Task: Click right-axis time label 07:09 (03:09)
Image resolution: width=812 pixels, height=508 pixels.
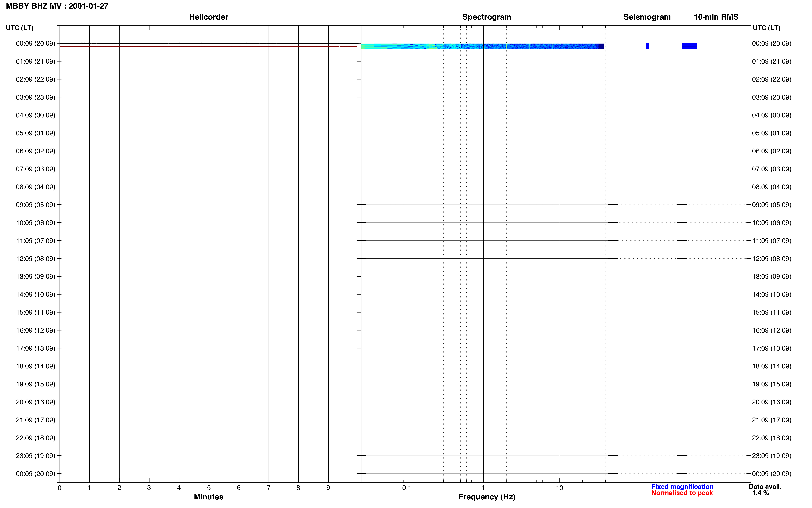Action: [772, 169]
